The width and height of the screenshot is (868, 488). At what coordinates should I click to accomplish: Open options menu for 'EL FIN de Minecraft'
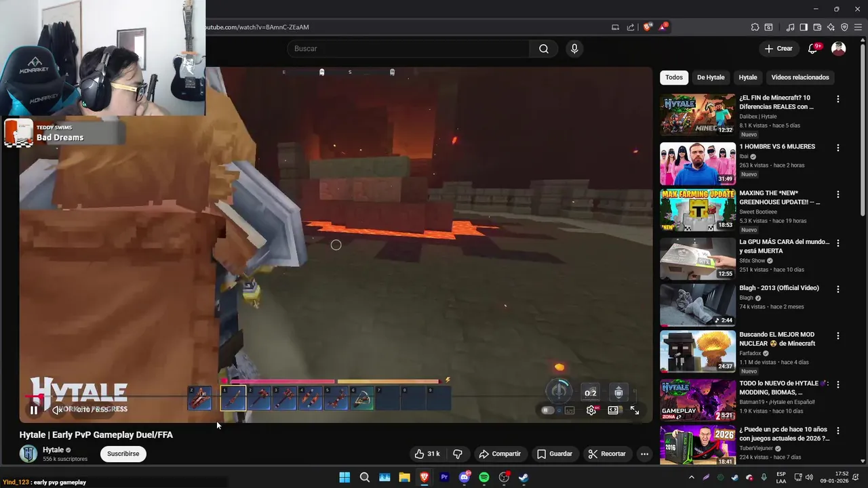tap(838, 99)
